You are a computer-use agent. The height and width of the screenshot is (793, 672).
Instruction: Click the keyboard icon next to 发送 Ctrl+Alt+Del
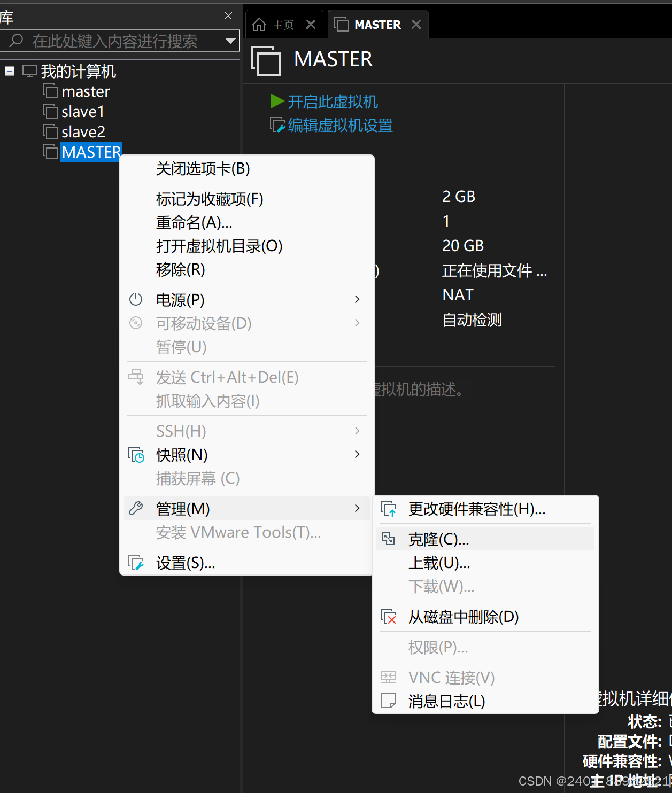pyautogui.click(x=136, y=377)
